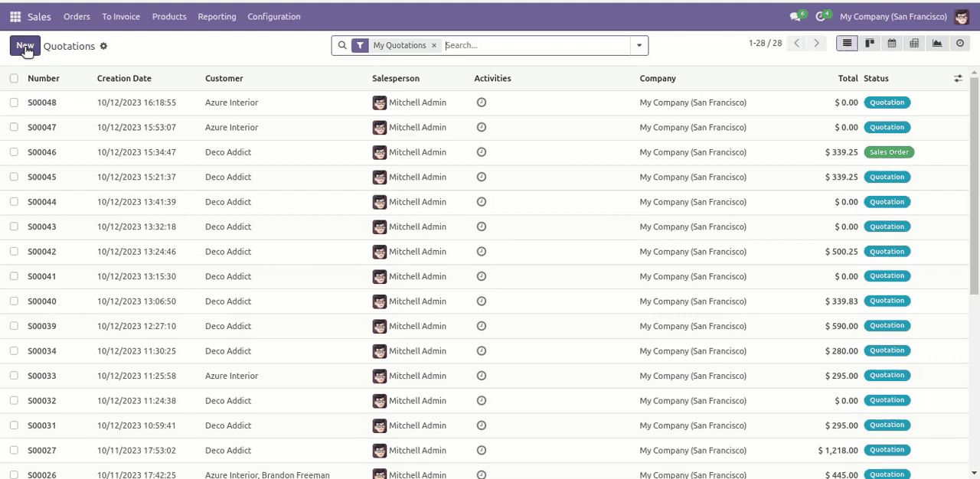The image size is (980, 479).
Task: Sort by the Number column header
Action: [x=44, y=78]
